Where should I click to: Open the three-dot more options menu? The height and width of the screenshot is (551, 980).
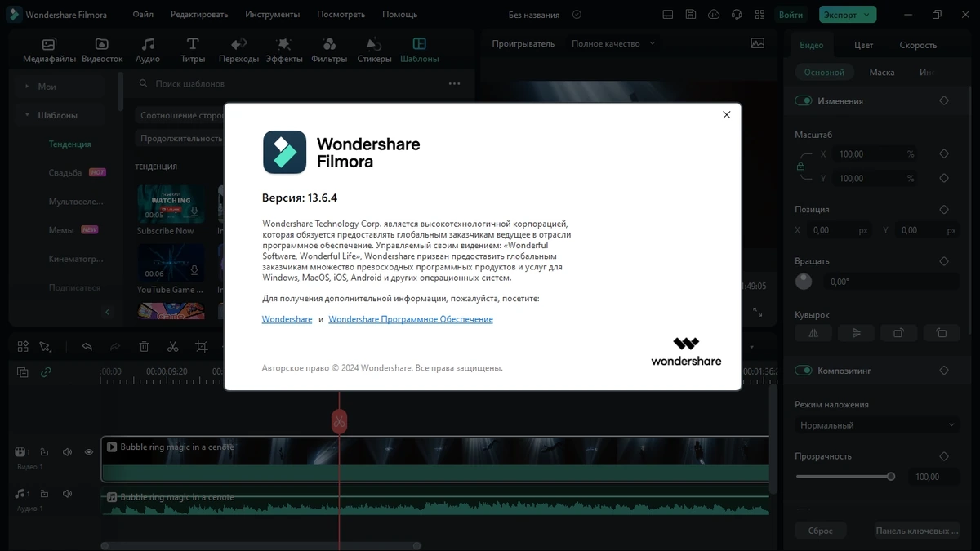click(x=455, y=83)
